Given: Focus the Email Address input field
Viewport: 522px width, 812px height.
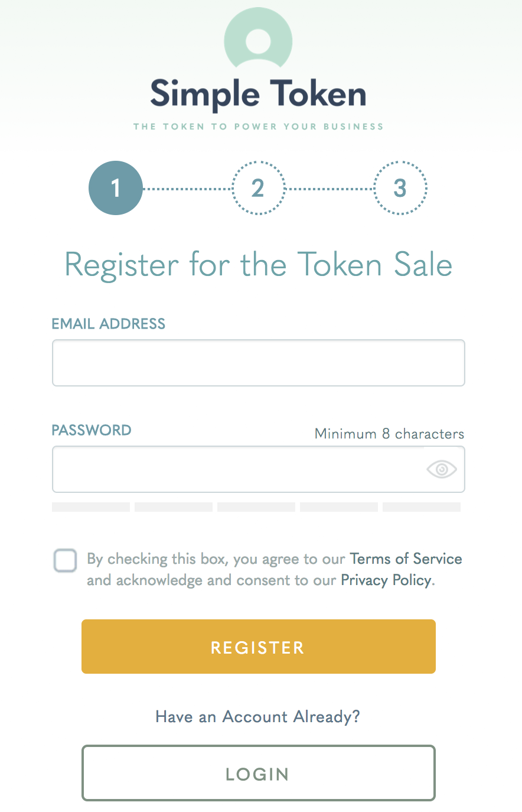Looking at the screenshot, I should (x=258, y=363).
